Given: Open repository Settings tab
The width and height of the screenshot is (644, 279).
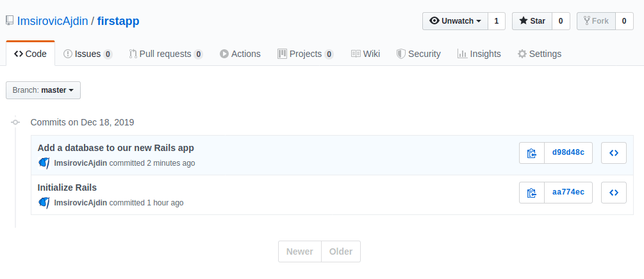Looking at the screenshot, I should [540, 54].
